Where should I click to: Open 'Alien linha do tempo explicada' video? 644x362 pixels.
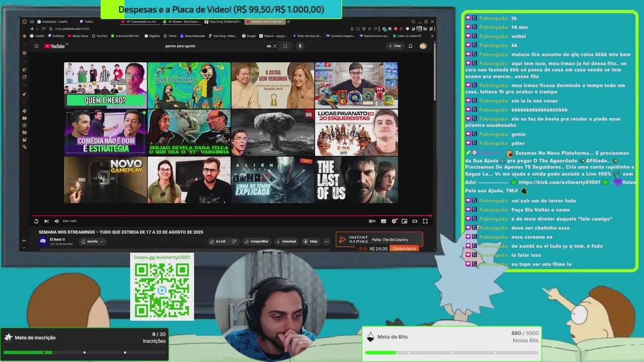pyautogui.click(x=273, y=180)
